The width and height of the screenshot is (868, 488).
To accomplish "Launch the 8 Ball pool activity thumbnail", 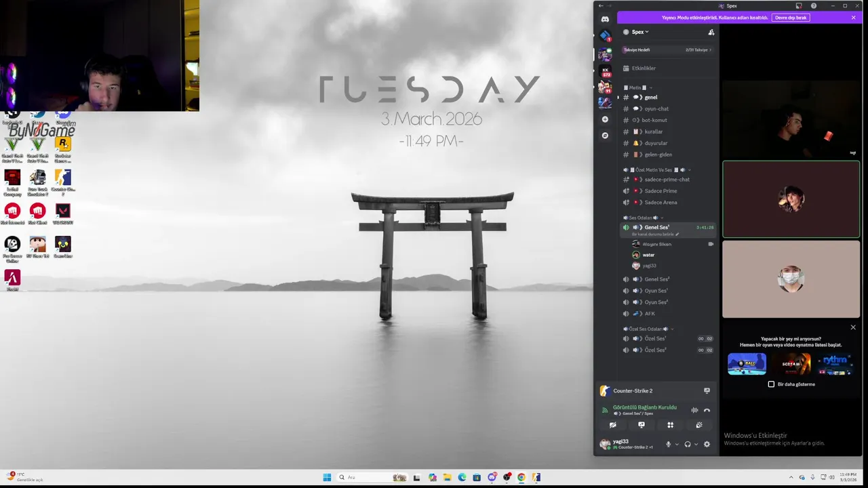I will pyautogui.click(x=747, y=364).
